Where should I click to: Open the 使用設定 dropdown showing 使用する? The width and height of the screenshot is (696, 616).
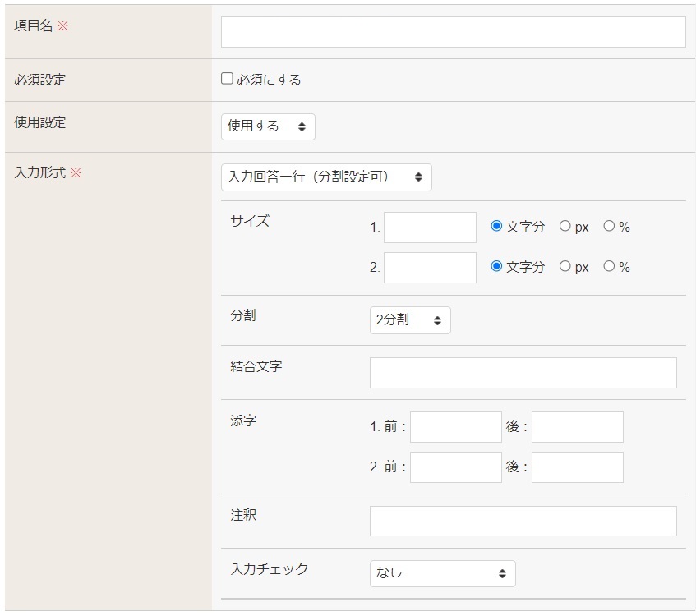tap(268, 126)
